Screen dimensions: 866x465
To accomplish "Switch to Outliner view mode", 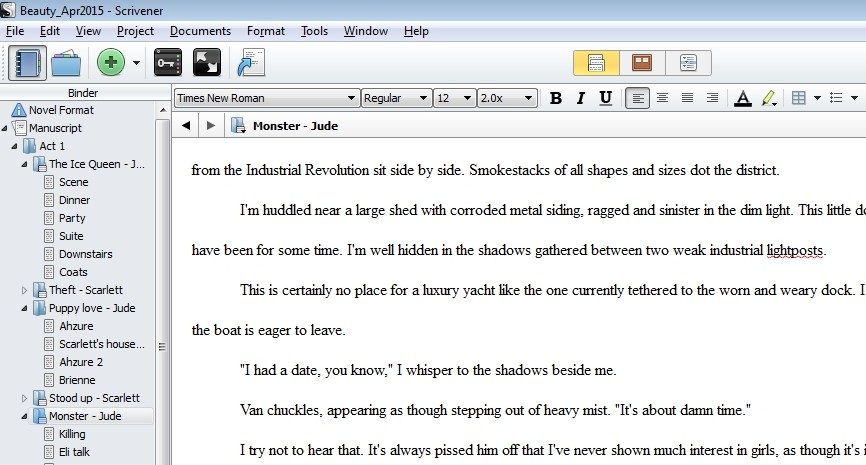I will tap(688, 63).
